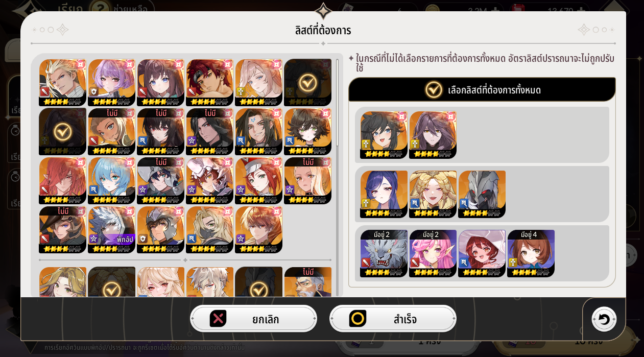The height and width of the screenshot is (357, 644).
Task: Select the light-blue-haired hero portrait
Action: tap(111, 180)
